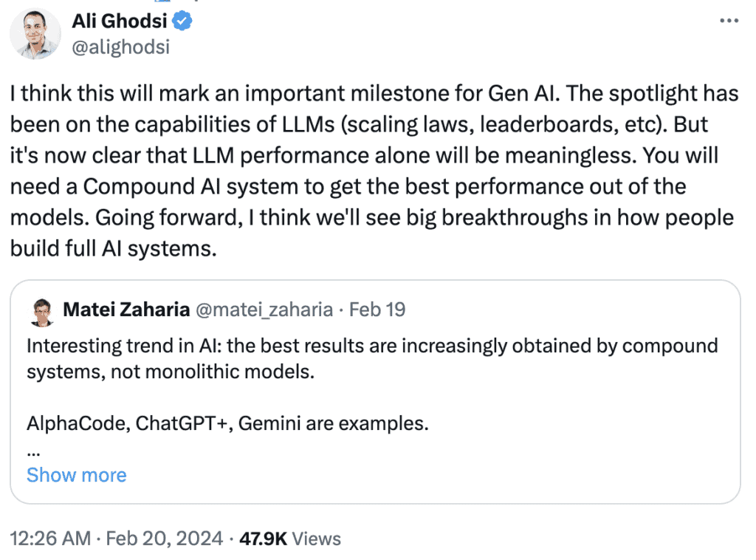
Task: Click the Views label
Action: (317, 539)
